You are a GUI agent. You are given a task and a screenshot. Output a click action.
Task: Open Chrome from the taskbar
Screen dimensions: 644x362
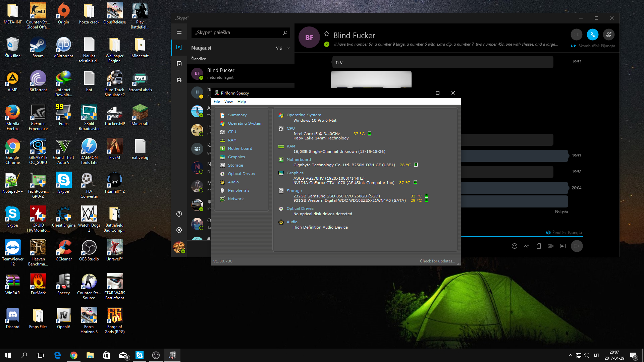coord(74,355)
